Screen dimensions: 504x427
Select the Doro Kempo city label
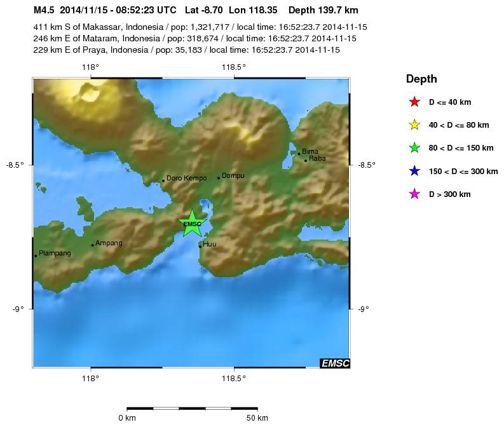point(186,178)
